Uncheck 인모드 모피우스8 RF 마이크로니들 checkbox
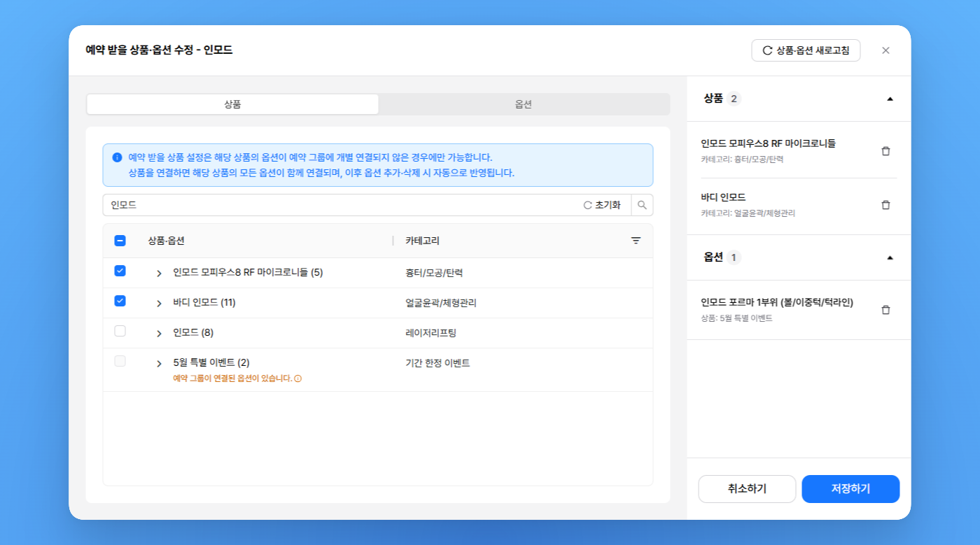Screen dimensions: 980x545 120,271
